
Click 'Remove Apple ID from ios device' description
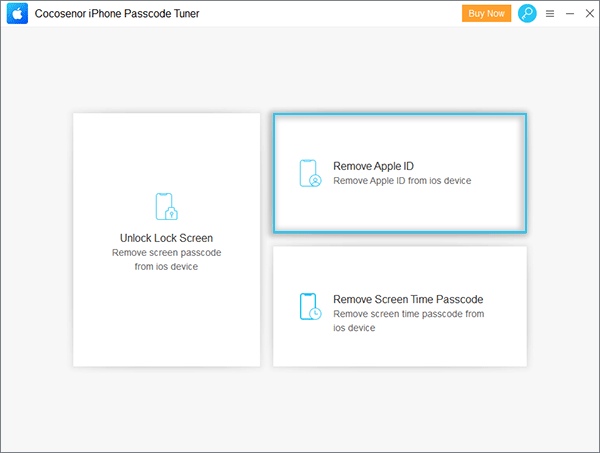pyautogui.click(x=402, y=181)
